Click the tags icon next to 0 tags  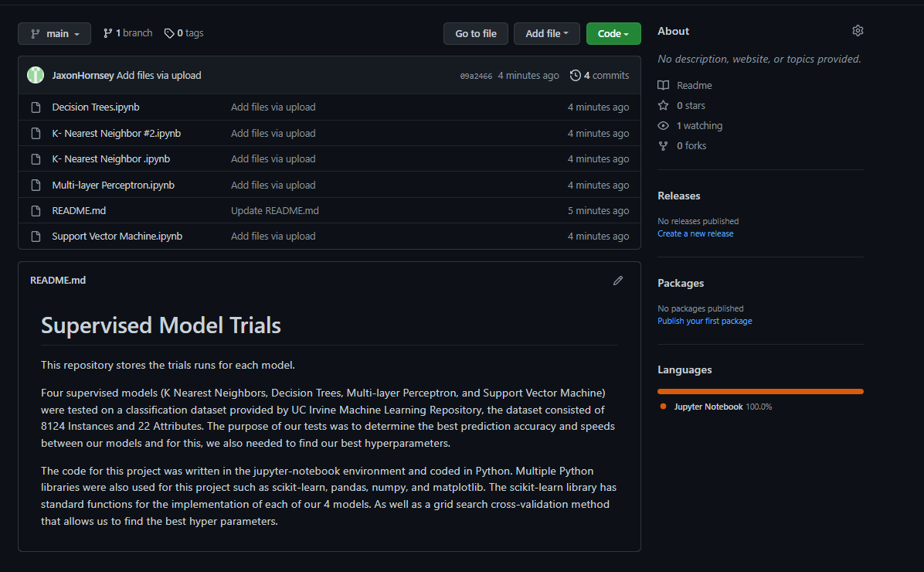(169, 33)
